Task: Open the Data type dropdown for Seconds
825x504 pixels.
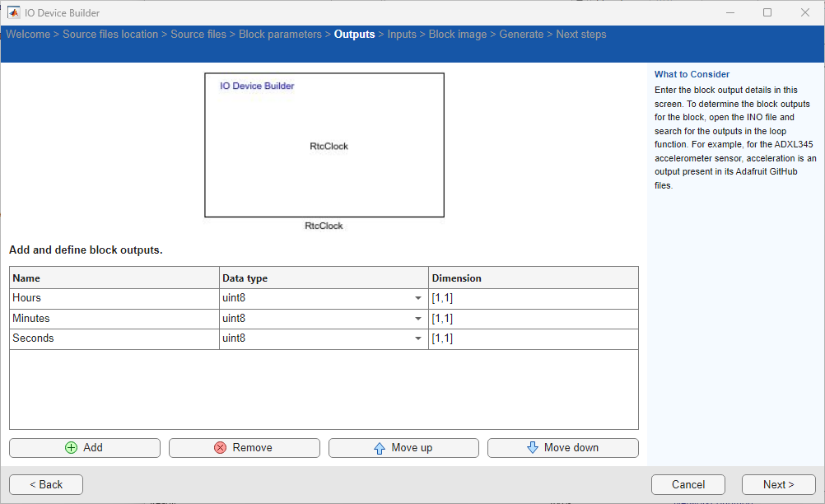Action: pos(417,338)
